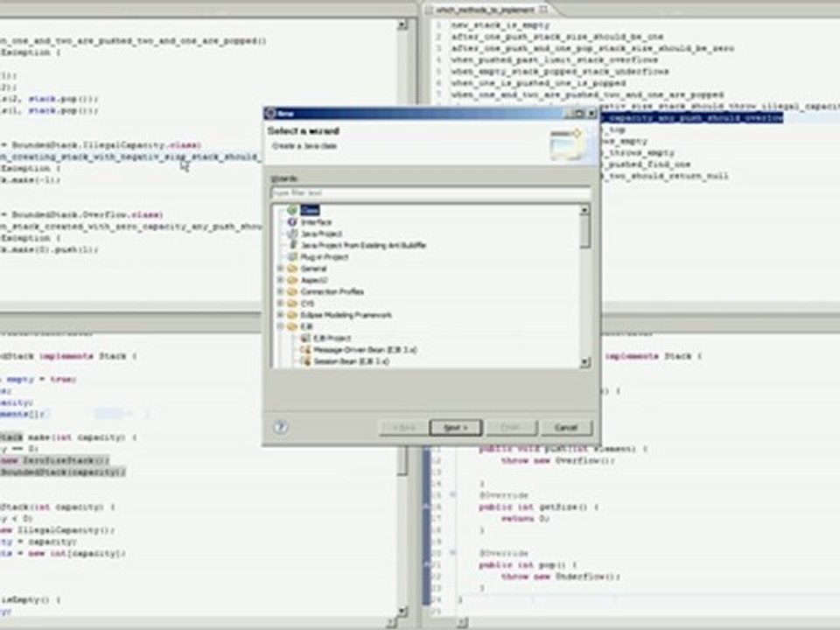Viewport: 840px width, 630px height.
Task: Click the wizard list scrollbar thumb
Action: pos(585,232)
